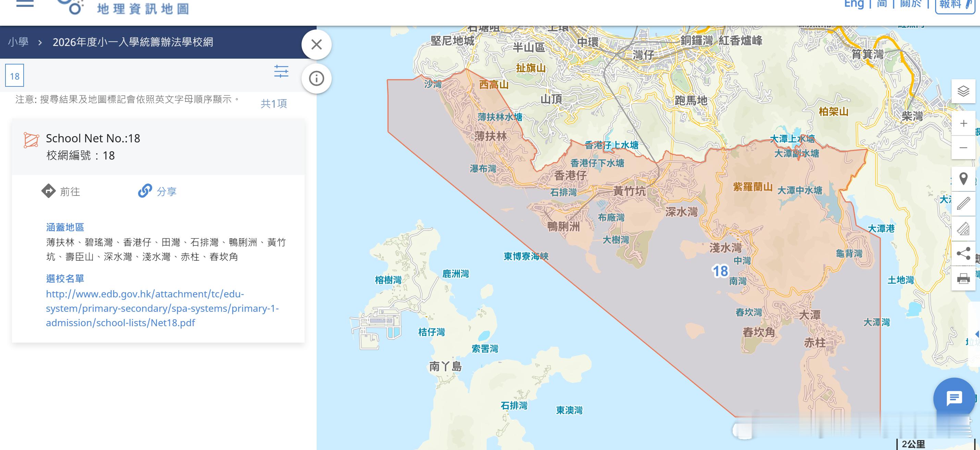Select the location pin tool

(963, 179)
